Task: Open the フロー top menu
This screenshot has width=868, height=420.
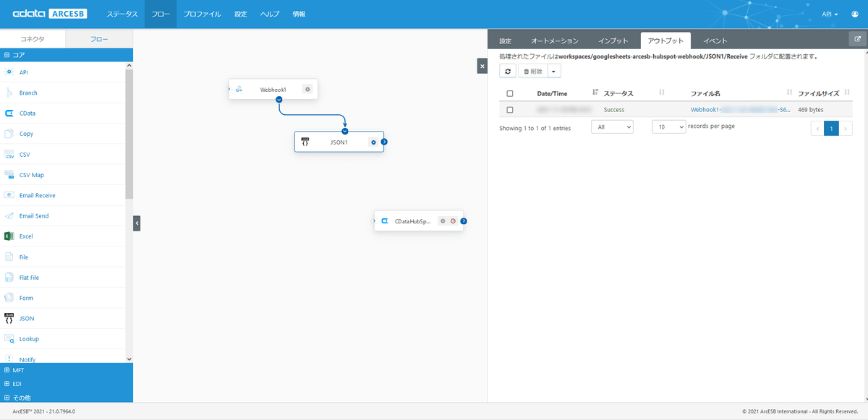Action: 161,14
